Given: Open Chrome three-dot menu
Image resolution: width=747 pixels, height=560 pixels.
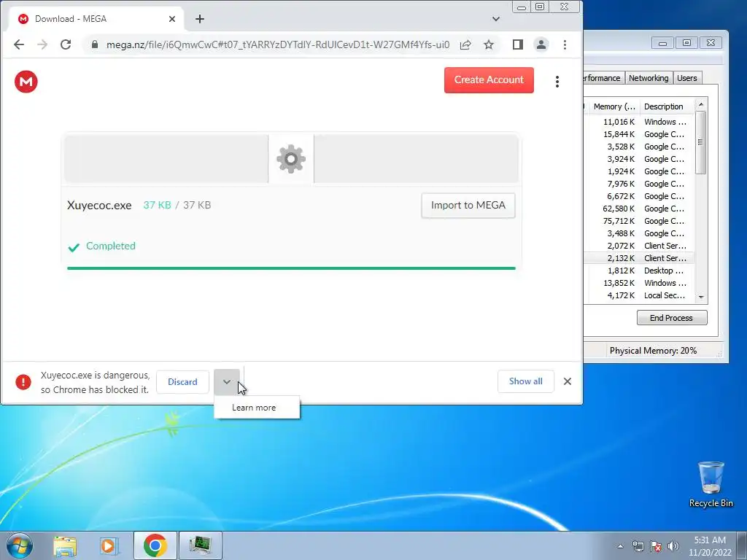Looking at the screenshot, I should [565, 44].
